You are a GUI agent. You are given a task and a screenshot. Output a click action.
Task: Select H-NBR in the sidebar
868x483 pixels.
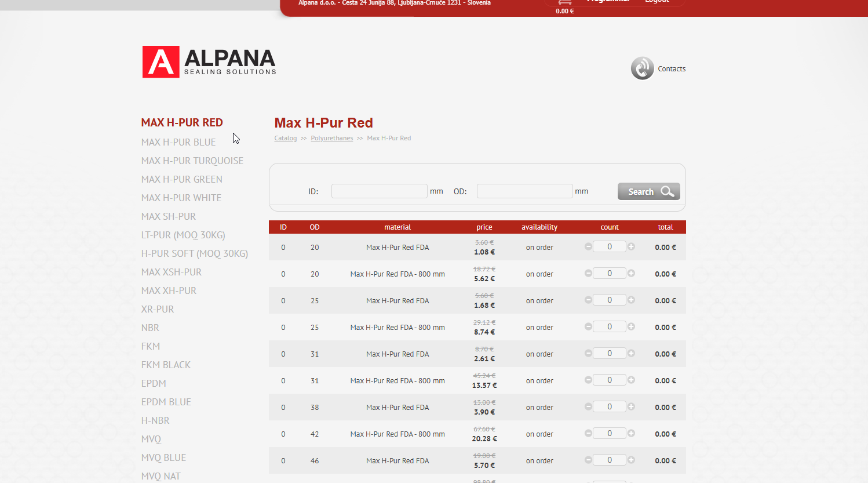[x=155, y=420]
